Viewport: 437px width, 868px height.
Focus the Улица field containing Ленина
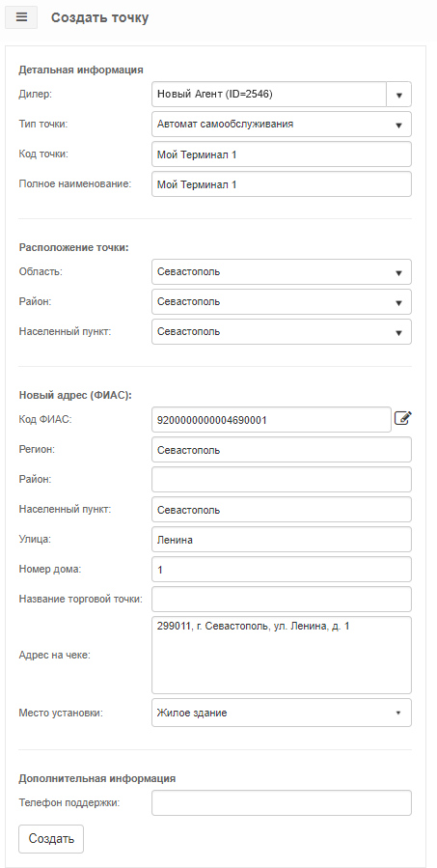[x=282, y=539]
